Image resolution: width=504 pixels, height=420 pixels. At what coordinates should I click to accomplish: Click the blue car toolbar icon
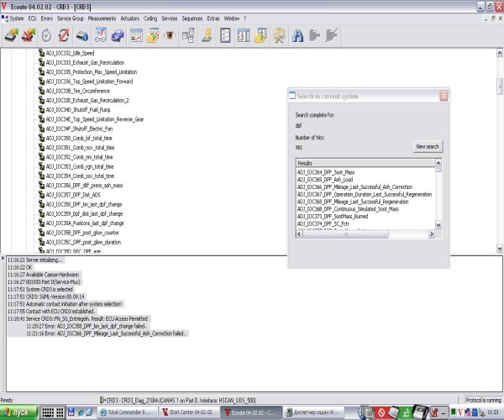click(118, 35)
